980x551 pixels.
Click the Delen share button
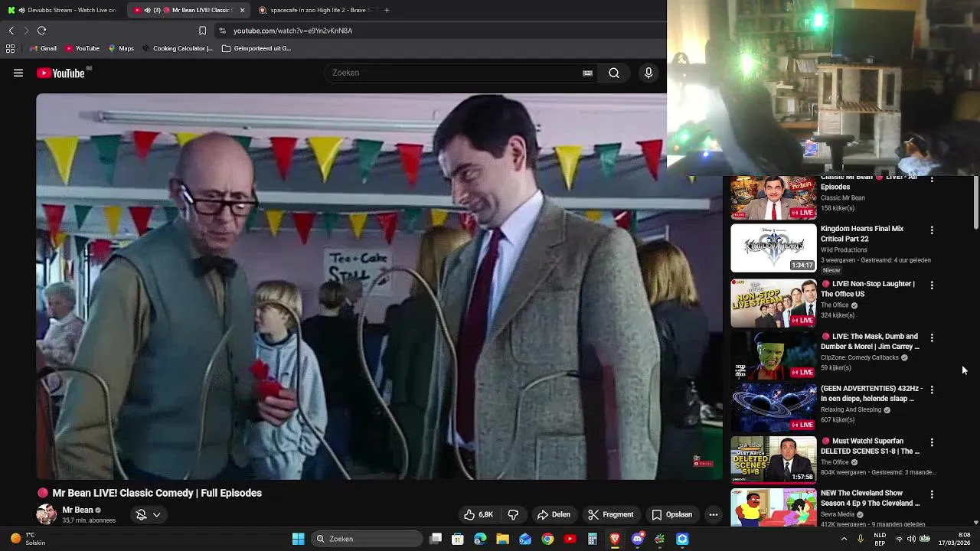tap(554, 514)
